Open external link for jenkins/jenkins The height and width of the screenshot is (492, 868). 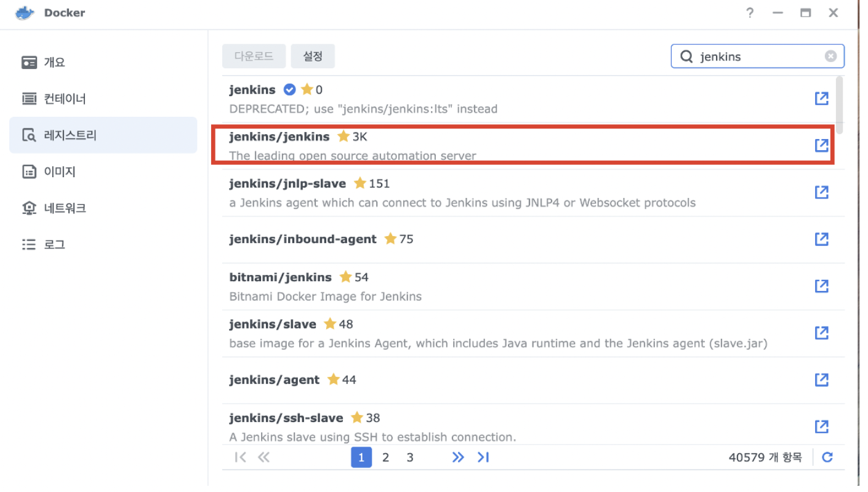click(x=821, y=145)
